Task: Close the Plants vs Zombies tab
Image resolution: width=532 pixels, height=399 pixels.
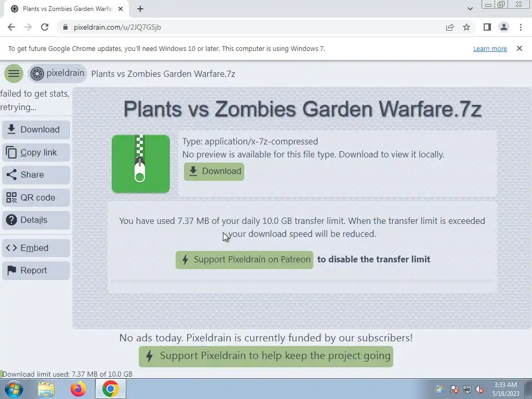Action: point(121,9)
